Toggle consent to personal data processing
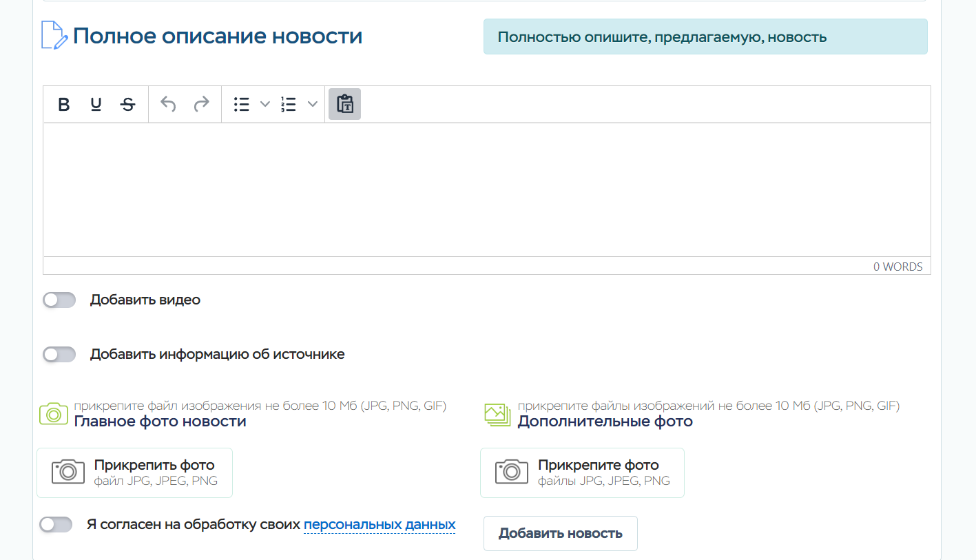Viewport: 976px width, 560px height. click(x=56, y=525)
